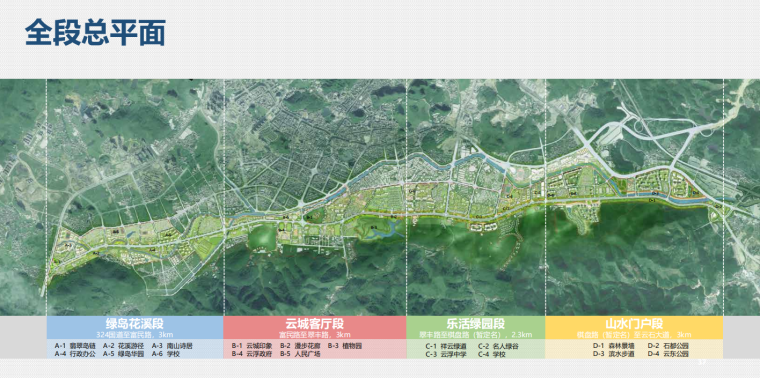760x378 pixels.
Task: Click legend item A-1 翡翠岛链
Action: pos(74,346)
